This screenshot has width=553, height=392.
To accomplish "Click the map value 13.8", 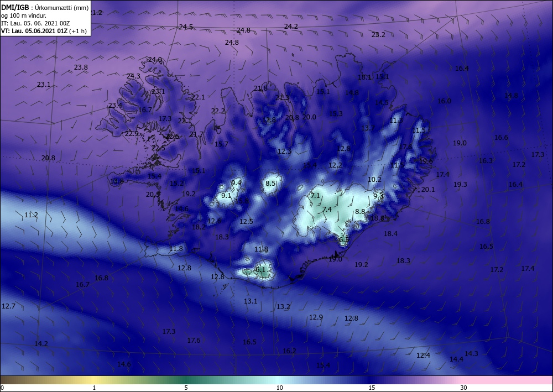I will tap(117, 181).
